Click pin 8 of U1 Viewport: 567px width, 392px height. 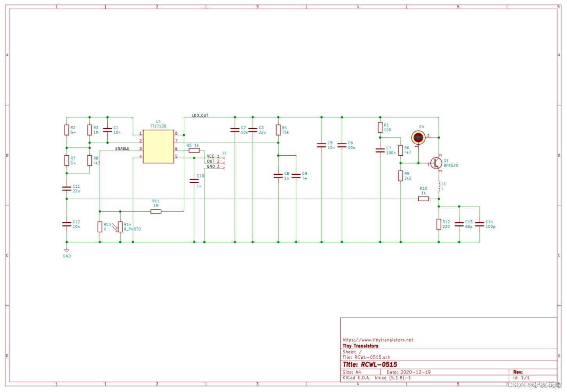coord(176,133)
